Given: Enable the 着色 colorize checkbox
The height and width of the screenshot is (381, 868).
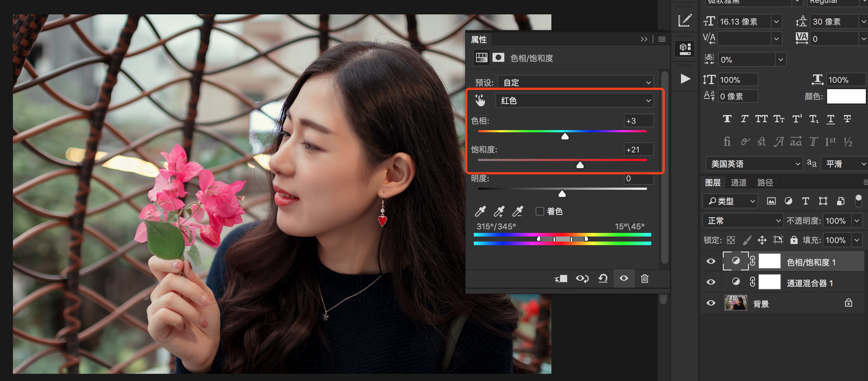Looking at the screenshot, I should tap(540, 211).
